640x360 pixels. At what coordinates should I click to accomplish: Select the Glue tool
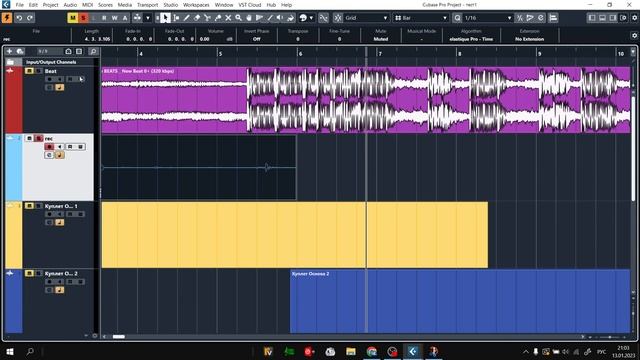218,18
